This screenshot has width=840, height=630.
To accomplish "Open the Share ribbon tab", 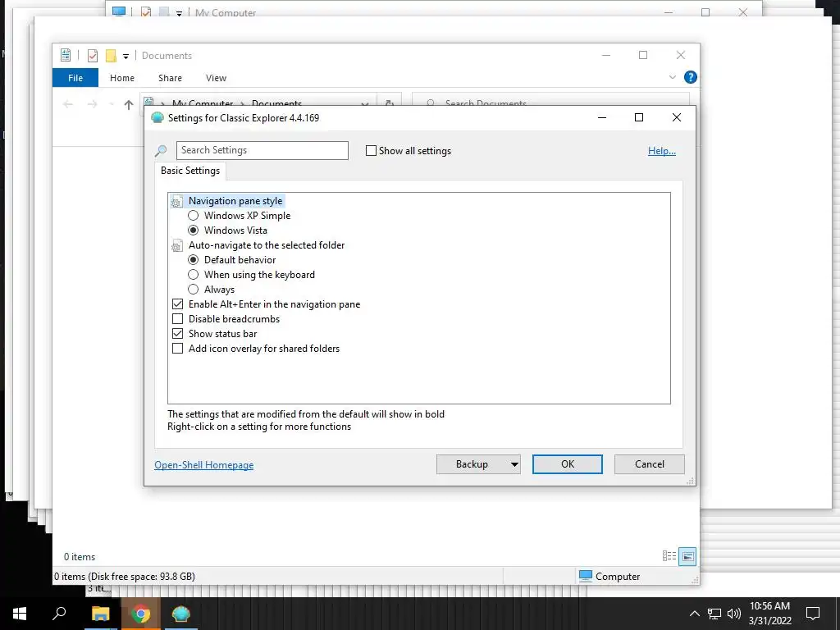I will pyautogui.click(x=170, y=78).
